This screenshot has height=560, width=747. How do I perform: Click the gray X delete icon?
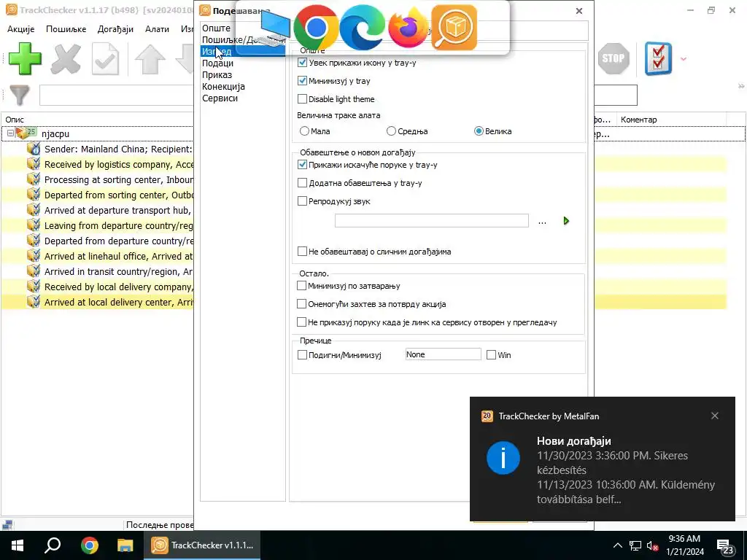(65, 59)
